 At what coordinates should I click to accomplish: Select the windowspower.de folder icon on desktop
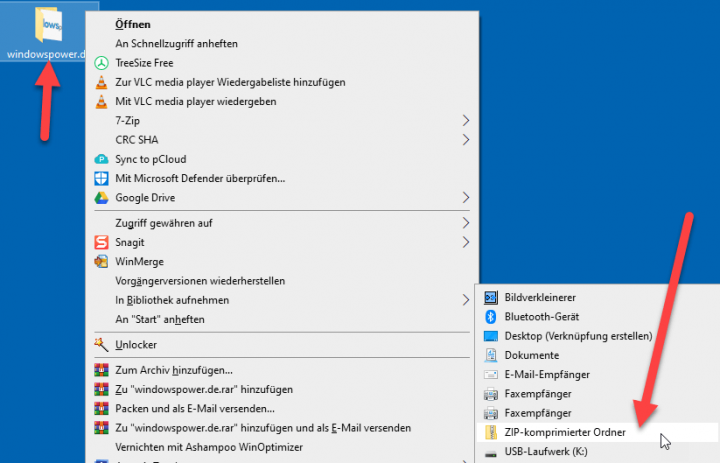coord(48,25)
